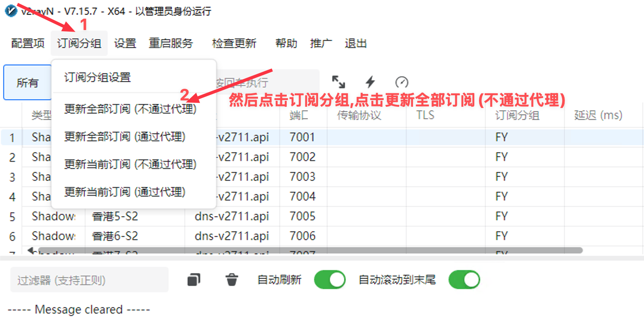Select server row 香港5-S2

(x=115, y=216)
